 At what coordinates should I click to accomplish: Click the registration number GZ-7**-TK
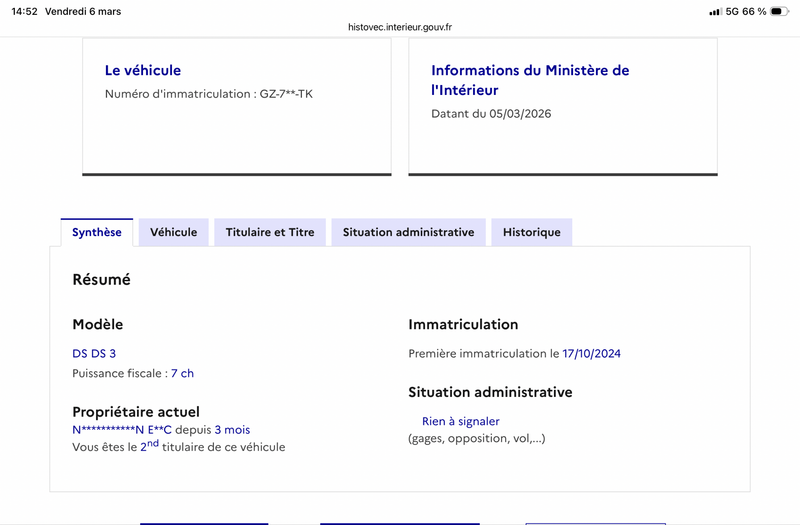286,94
